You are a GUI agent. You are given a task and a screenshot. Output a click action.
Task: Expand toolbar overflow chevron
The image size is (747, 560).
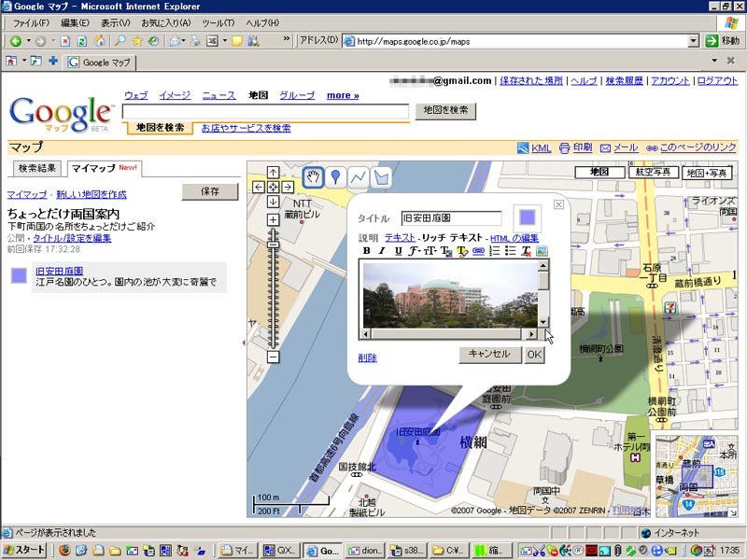click(287, 38)
